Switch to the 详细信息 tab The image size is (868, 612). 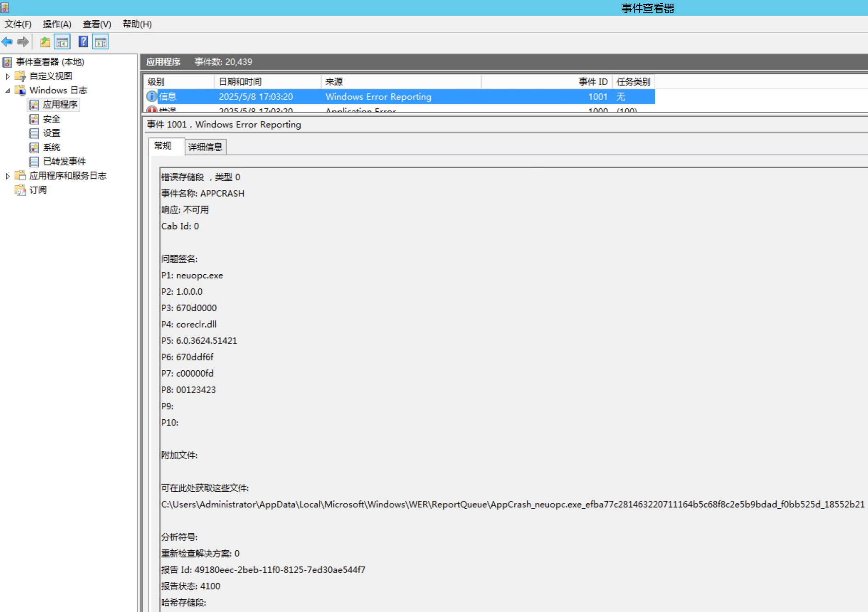(205, 147)
